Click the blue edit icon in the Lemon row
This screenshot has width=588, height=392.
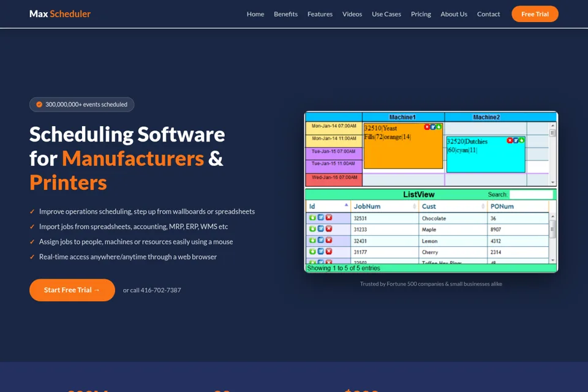coord(320,240)
